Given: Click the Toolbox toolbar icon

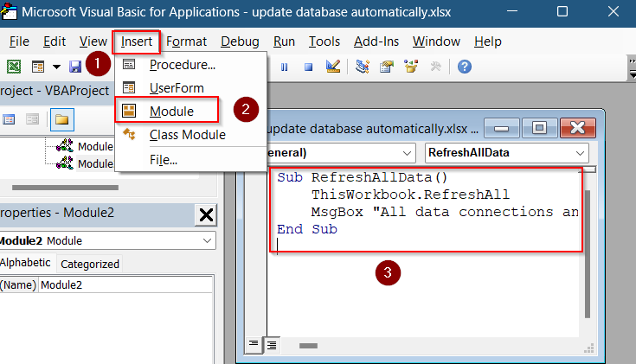Looking at the screenshot, I should [435, 67].
